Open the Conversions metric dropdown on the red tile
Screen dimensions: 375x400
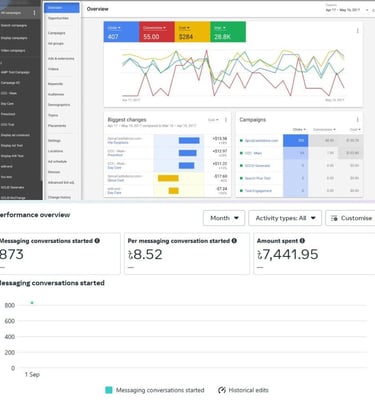point(155,28)
